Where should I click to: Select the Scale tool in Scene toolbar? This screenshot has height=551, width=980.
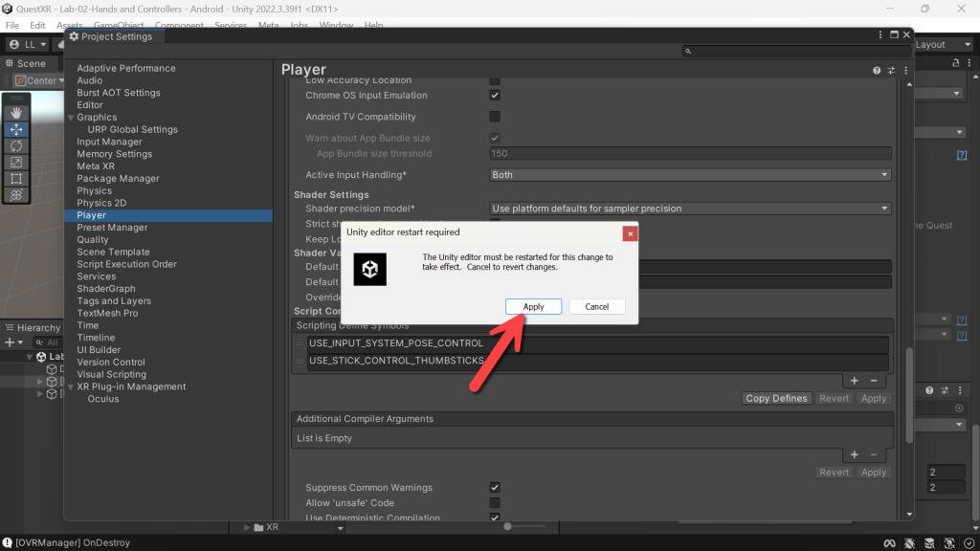tap(16, 162)
